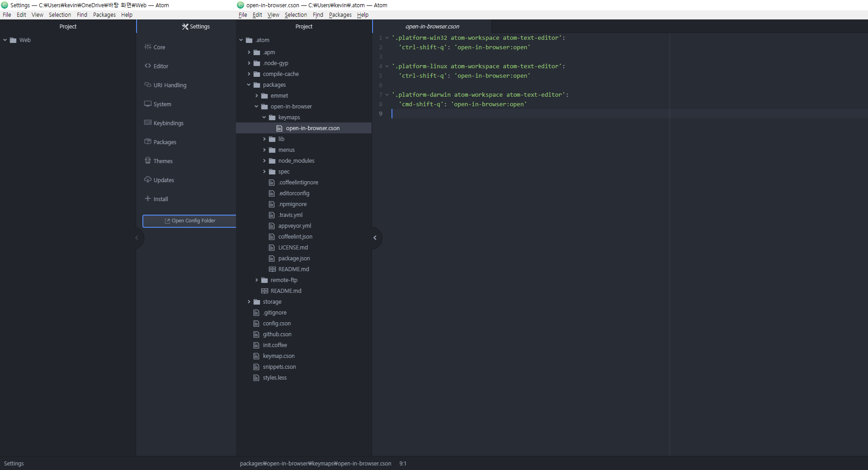The width and height of the screenshot is (868, 470).
Task: Collapse the .atom root folder chevron
Action: pos(241,40)
